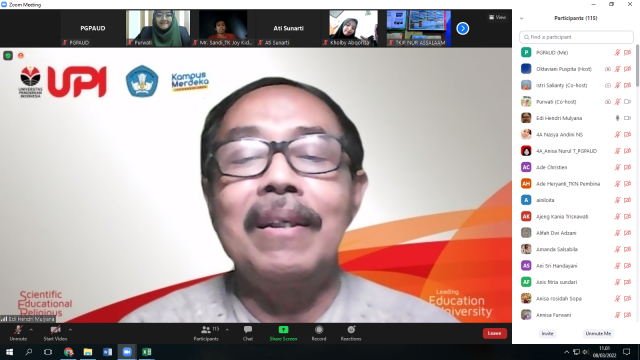
Task: Click the red recording indicator icon
Action: [21, 56]
